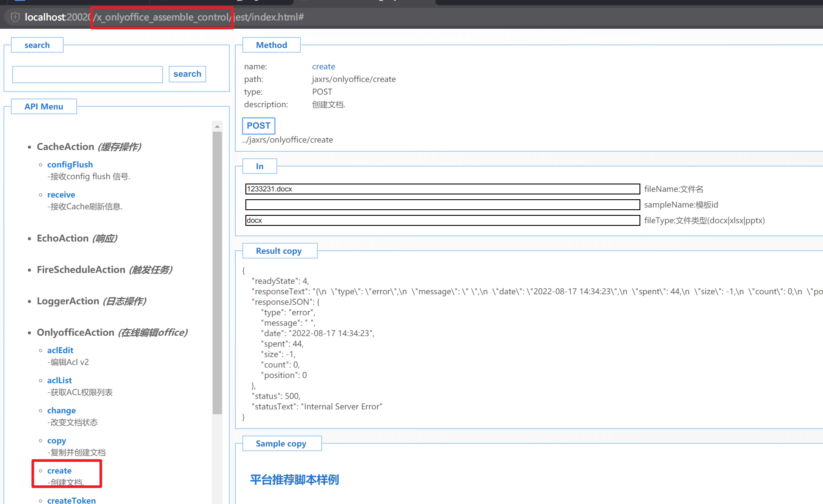Open the copy API link
823x504 pixels.
click(57, 440)
